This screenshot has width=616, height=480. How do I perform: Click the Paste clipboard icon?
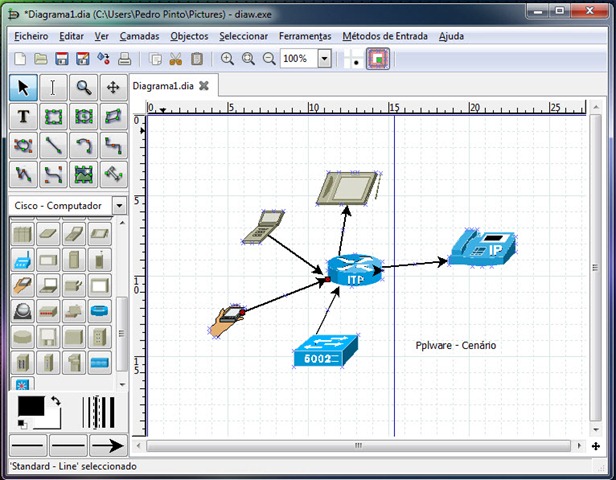(197, 59)
